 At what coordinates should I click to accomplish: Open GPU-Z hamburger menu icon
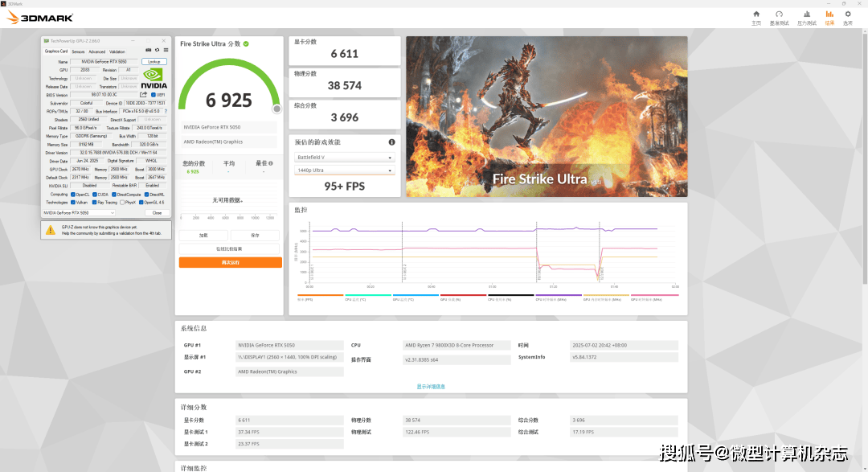click(166, 51)
